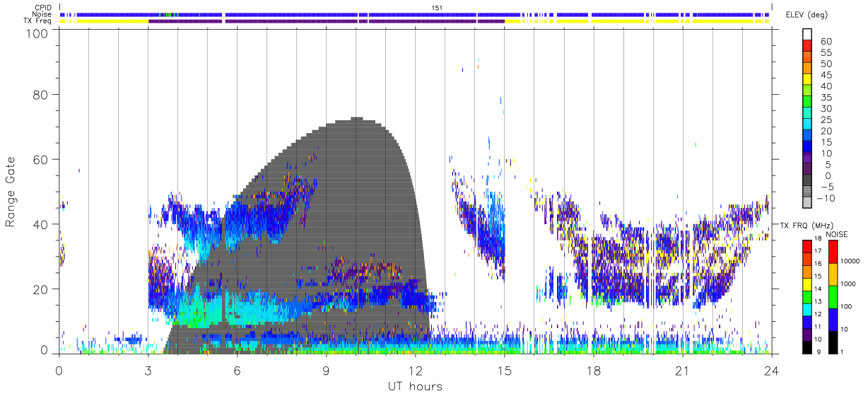
Task: Pick the red segment of ELEV colorbar
Action: (x=808, y=45)
